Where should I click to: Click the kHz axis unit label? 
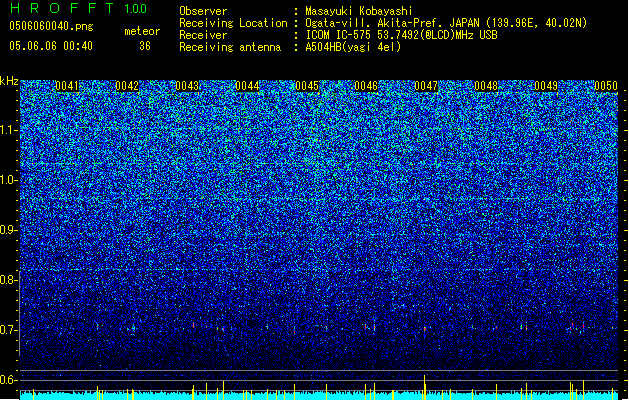[9, 81]
